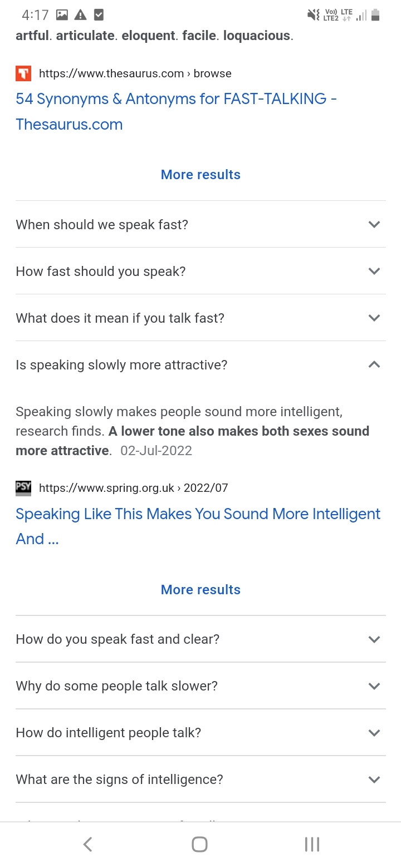Tap the Android back navigation icon

point(88,844)
